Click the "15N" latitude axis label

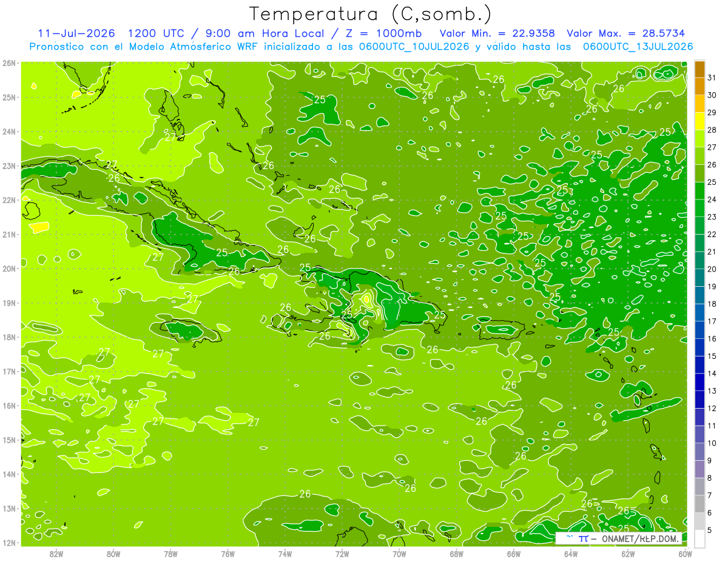tap(9, 440)
